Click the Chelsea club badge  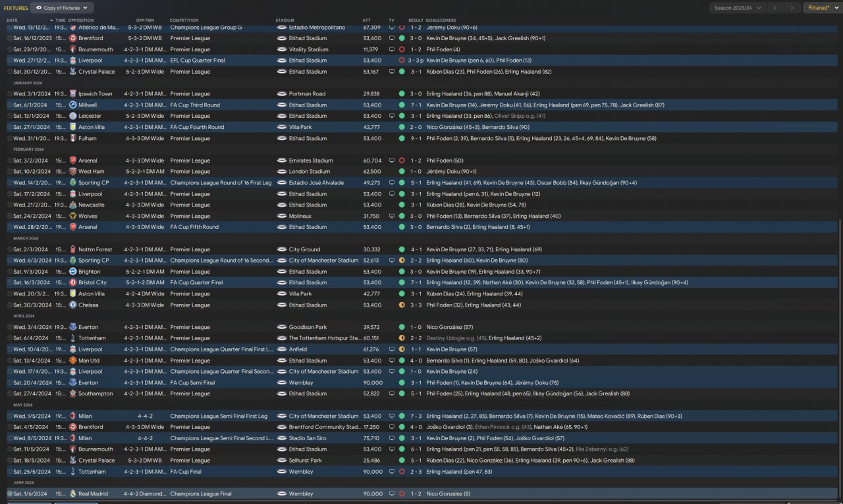[73, 305]
